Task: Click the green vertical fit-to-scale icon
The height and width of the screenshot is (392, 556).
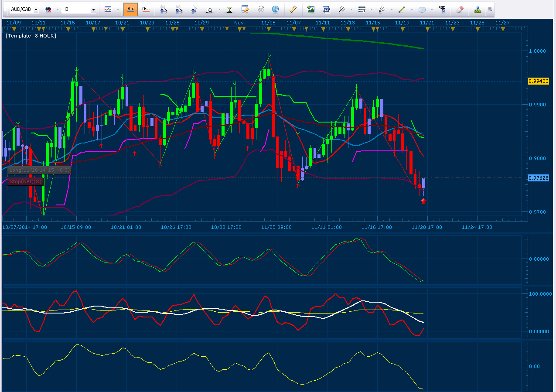Action: [230, 9]
